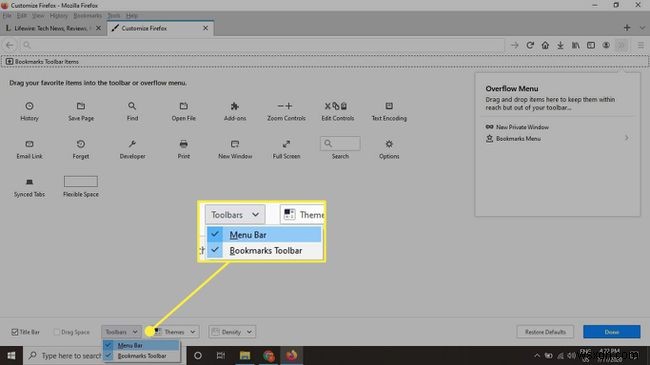The width and height of the screenshot is (650, 365).
Task: Toggle the Title Bar checkbox
Action: pyautogui.click(x=15, y=332)
